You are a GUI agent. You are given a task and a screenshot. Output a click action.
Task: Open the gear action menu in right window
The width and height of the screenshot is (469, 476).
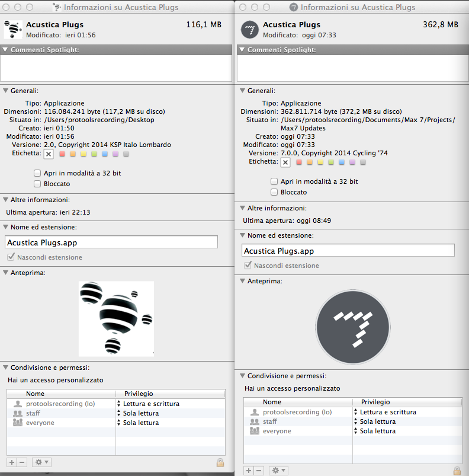pos(278,471)
